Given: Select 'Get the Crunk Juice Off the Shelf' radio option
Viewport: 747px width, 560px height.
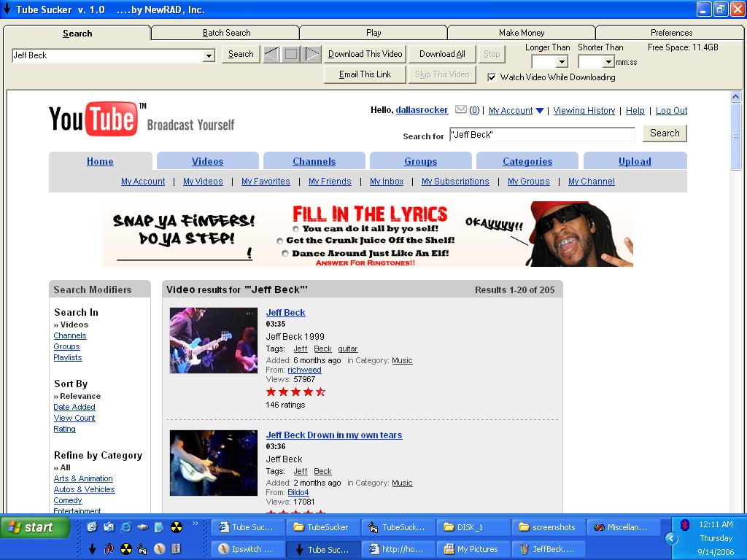Looking at the screenshot, I should pyautogui.click(x=280, y=241).
